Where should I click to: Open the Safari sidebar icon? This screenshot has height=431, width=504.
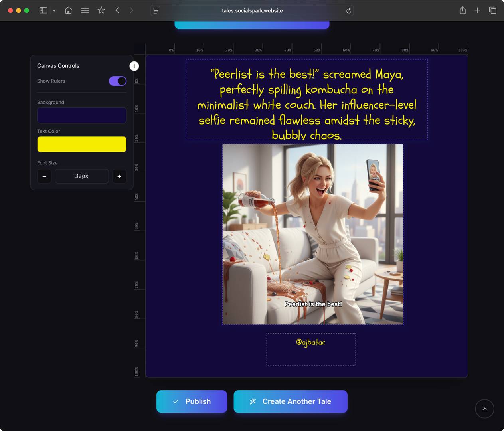(43, 10)
